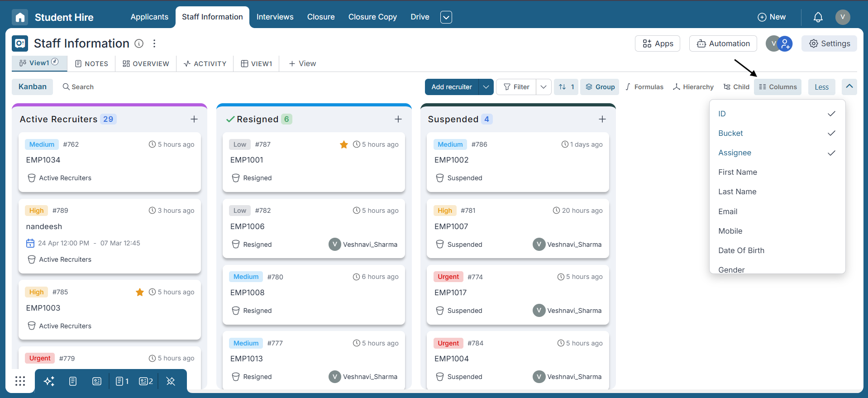This screenshot has height=398, width=868.
Task: Enable the Date Of Birth column
Action: point(777,250)
